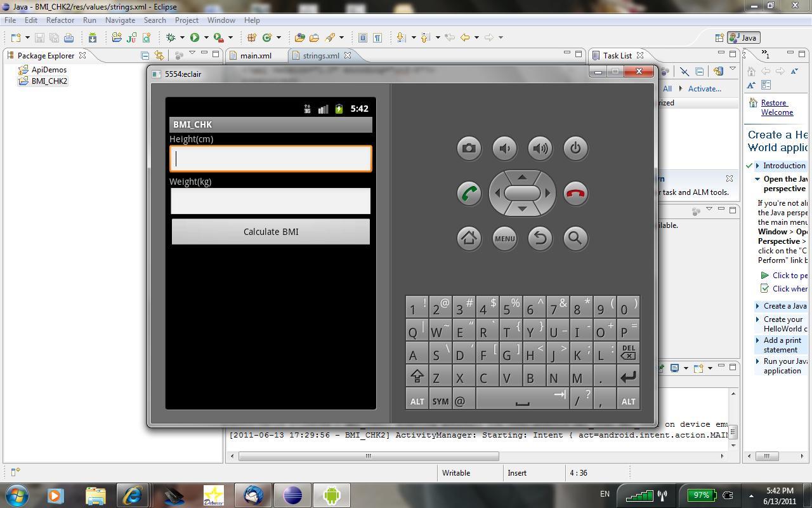
Task: Click the emulator back arrow button
Action: [540, 239]
